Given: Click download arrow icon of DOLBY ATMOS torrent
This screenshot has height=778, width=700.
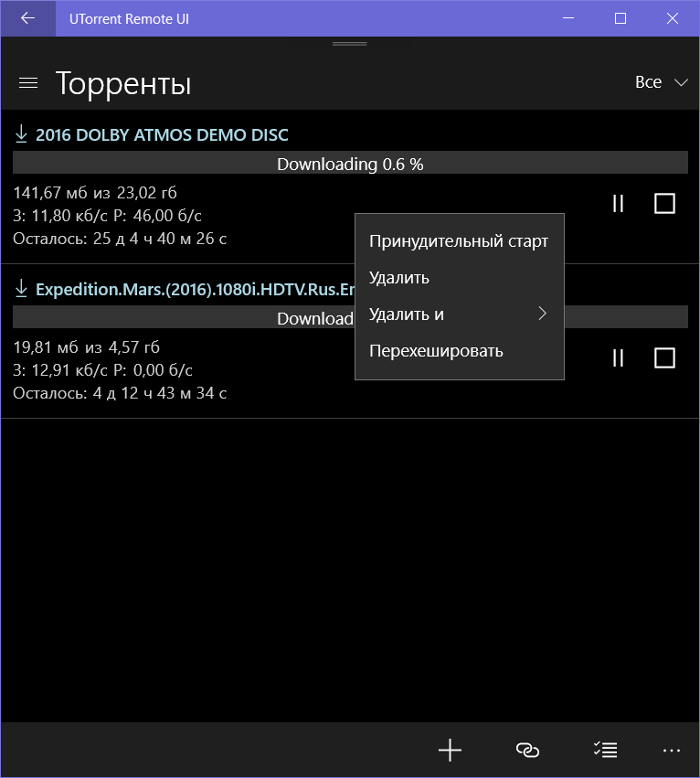Looking at the screenshot, I should [21, 134].
